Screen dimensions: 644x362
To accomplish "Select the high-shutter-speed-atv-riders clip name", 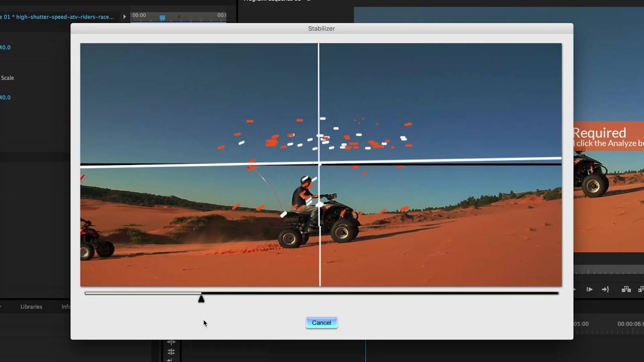I will [x=65, y=17].
